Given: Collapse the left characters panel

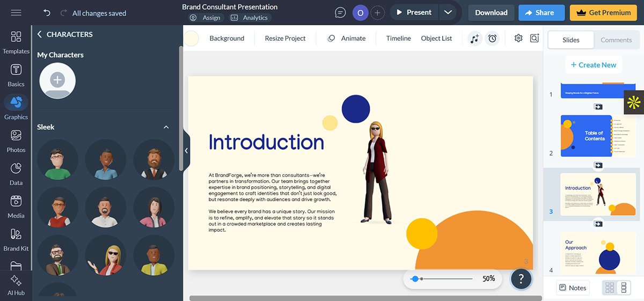Looking at the screenshot, I should coord(186,151).
